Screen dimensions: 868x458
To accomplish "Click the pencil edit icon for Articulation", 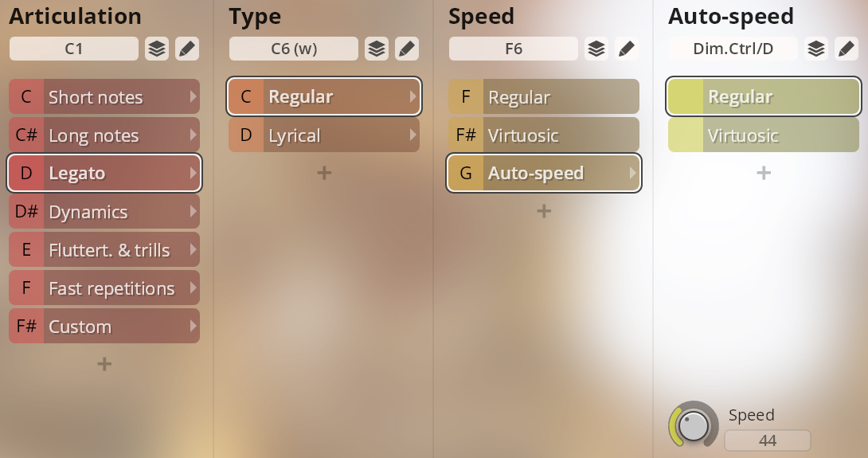I will coord(186,49).
